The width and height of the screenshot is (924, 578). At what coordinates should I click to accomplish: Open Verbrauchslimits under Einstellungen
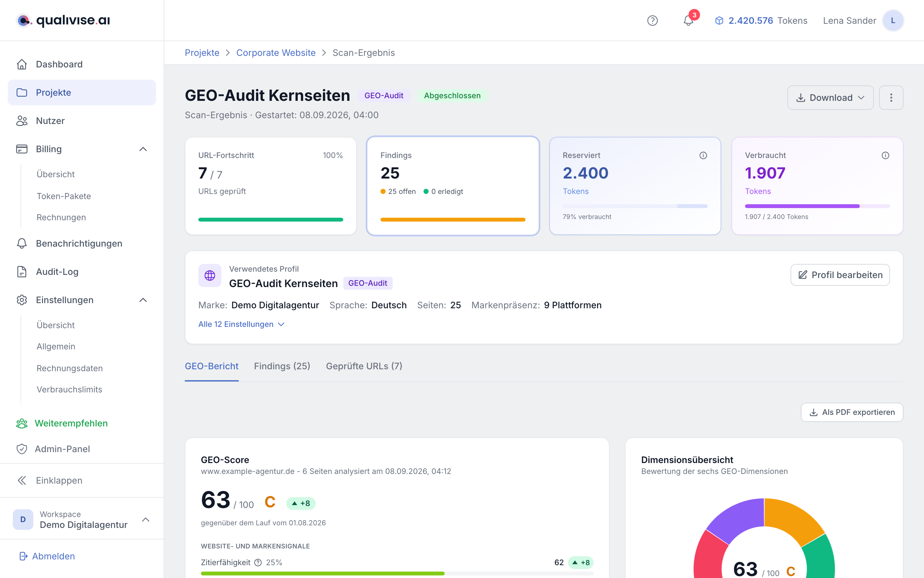pos(69,390)
